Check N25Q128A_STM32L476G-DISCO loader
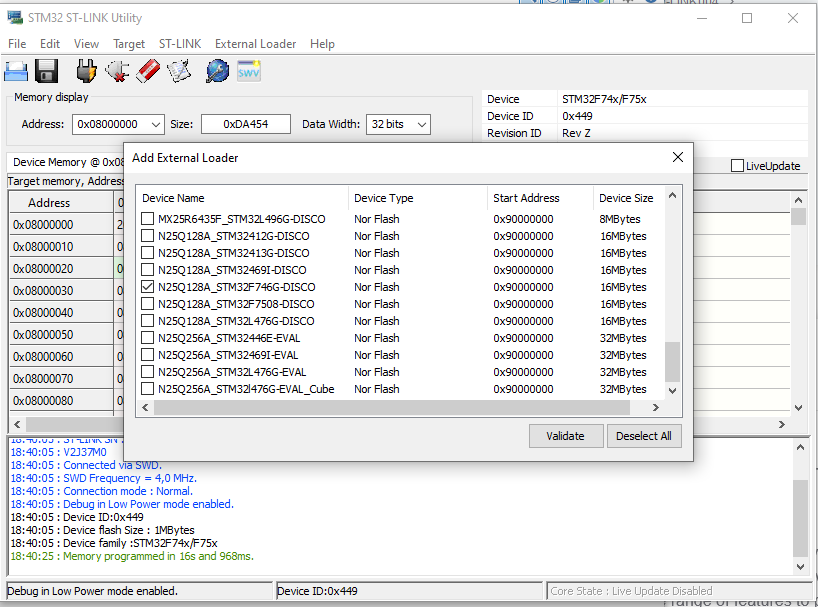The image size is (818, 607). pos(148,321)
